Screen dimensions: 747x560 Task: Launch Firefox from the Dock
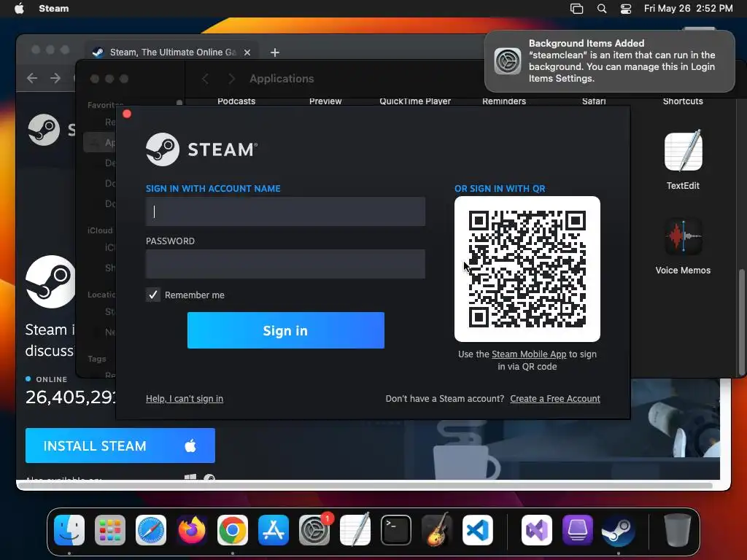(192, 530)
